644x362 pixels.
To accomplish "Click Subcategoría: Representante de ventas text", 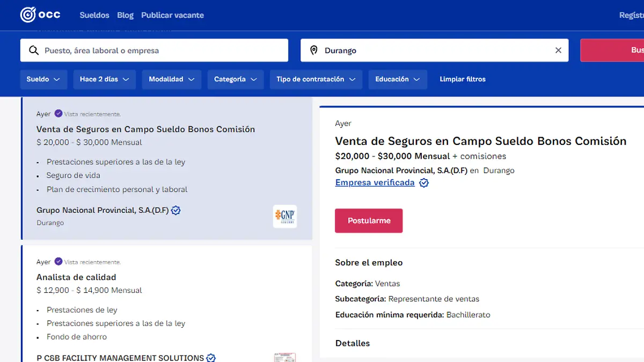I will pos(407,299).
